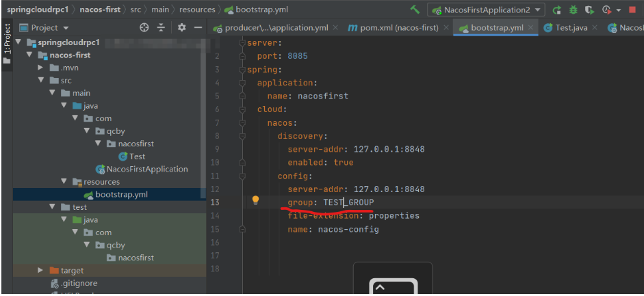Click the 'enabled: true' line
This screenshot has height=296, width=644.
pos(321,162)
